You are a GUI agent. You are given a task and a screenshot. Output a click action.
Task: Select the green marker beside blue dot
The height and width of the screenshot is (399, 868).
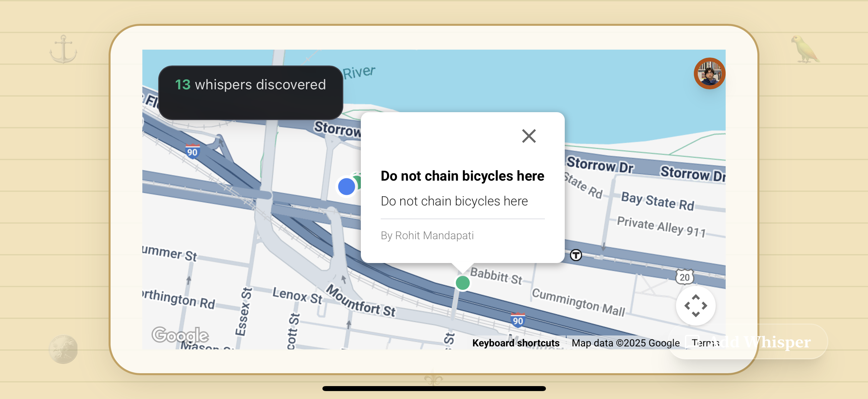(358, 181)
